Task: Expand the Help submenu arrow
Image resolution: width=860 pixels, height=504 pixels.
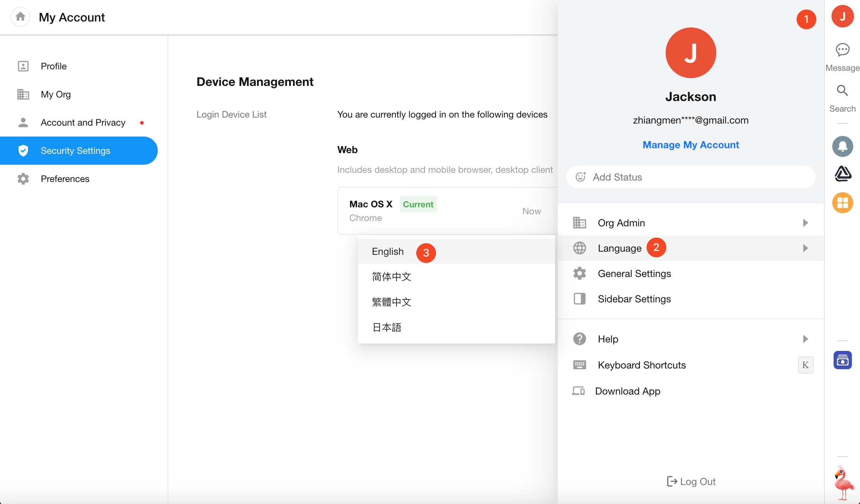Action: coord(805,339)
